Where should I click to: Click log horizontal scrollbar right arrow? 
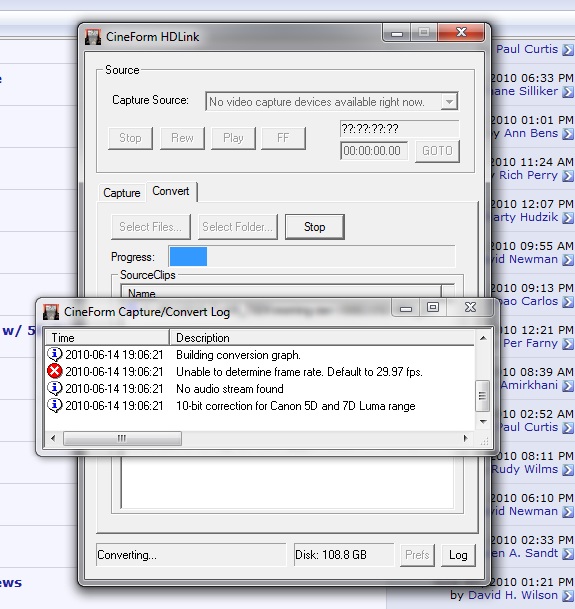click(466, 438)
